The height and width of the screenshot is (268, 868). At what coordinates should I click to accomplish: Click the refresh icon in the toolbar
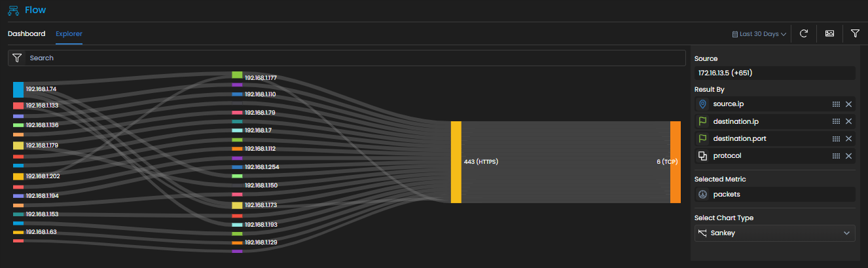804,33
